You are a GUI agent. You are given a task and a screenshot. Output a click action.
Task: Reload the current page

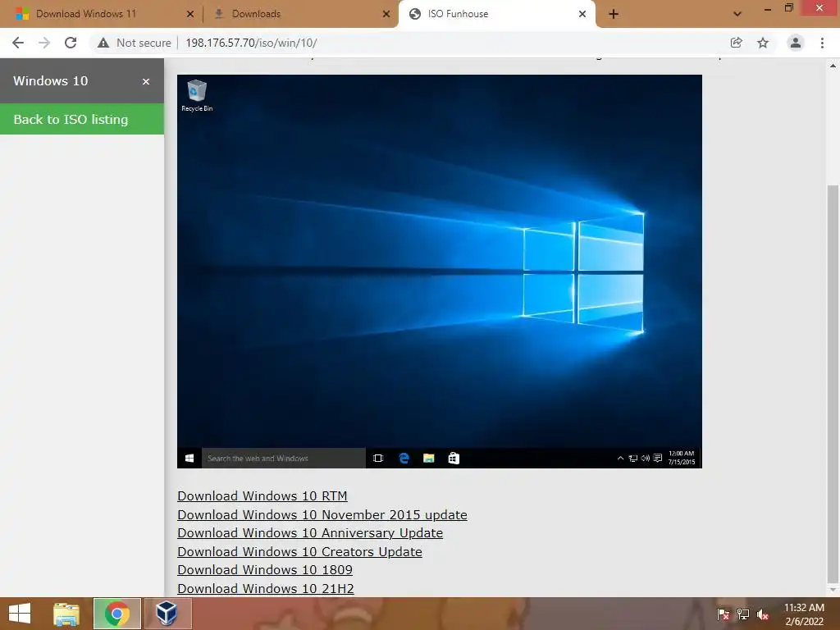tap(71, 43)
